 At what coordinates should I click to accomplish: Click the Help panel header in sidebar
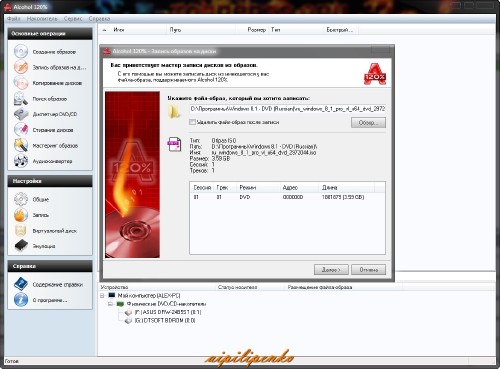(50, 266)
